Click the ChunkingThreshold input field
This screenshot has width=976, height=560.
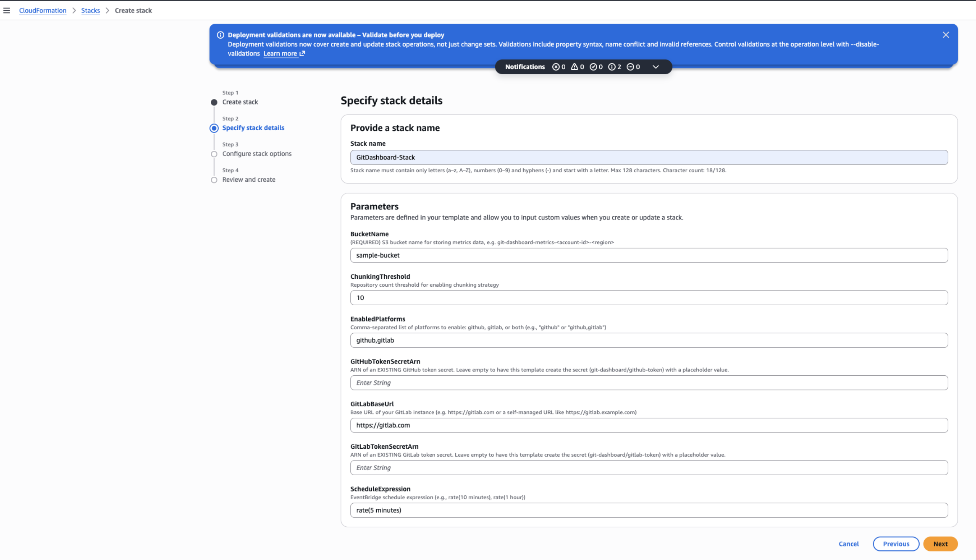pyautogui.click(x=649, y=298)
